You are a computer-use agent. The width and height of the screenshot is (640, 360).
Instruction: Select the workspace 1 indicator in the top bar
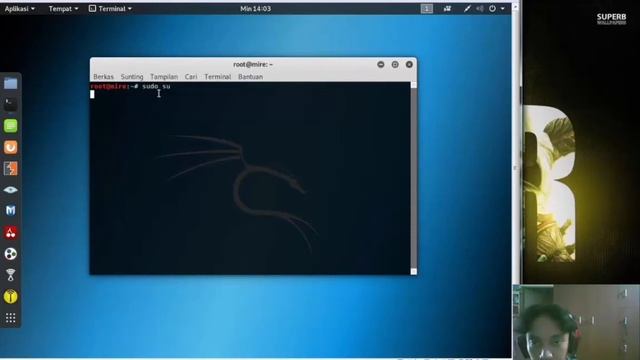point(427,9)
